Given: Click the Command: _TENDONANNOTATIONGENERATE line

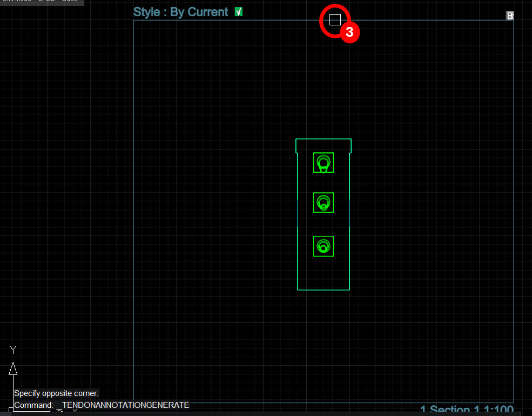Looking at the screenshot, I should 102,405.
